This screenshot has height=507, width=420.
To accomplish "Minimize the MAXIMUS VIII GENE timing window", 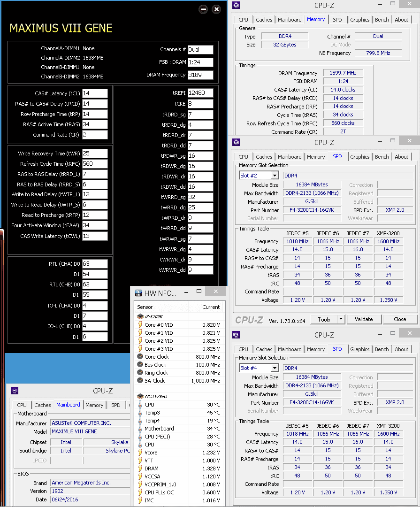I will 203,9.
